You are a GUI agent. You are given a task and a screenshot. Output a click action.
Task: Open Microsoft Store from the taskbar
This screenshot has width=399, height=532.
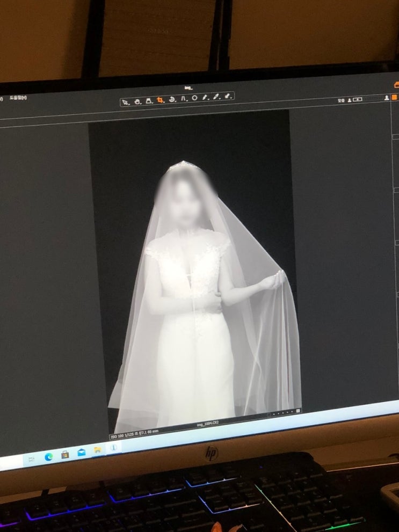coord(65,455)
